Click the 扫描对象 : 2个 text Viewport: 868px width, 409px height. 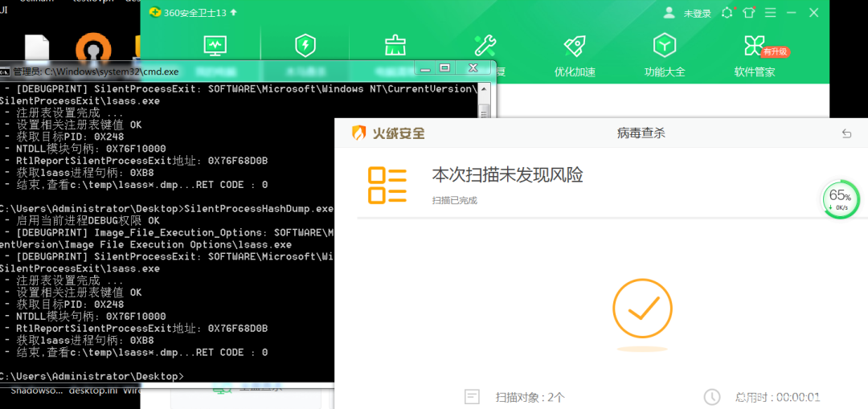[530, 398]
